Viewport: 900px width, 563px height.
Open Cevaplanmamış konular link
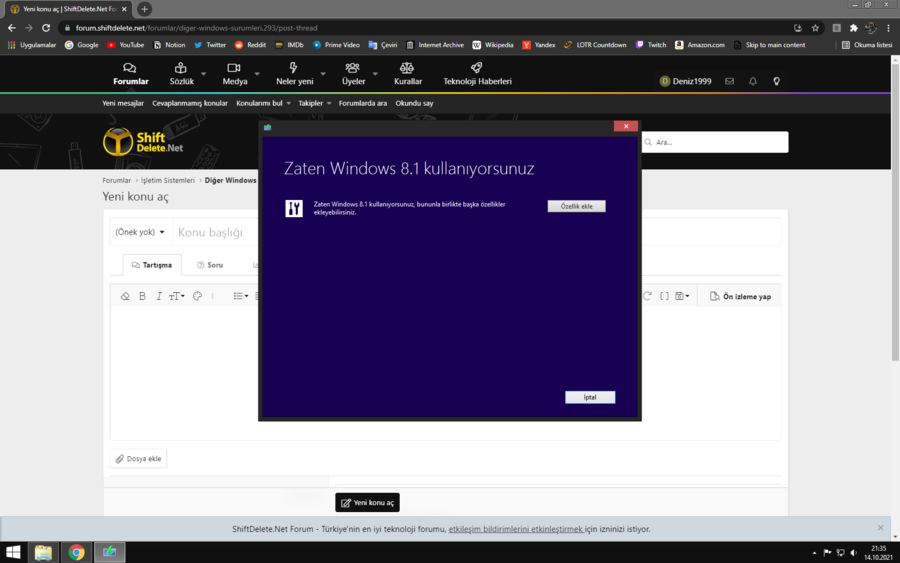tap(190, 103)
